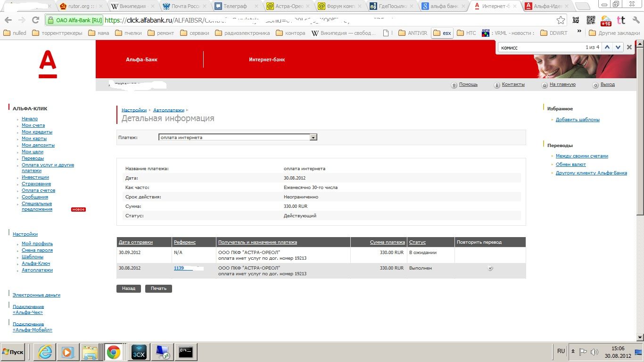Click RU language indicator in tray
This screenshot has width=644, height=362.
point(561,351)
